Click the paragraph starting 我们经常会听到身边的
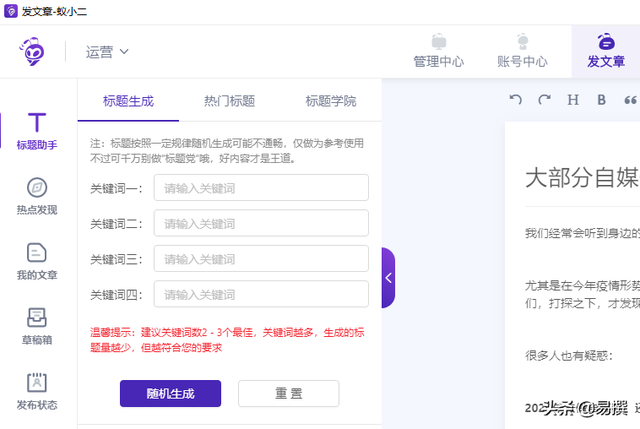Image resolution: width=640 pixels, height=429 pixels. (582, 233)
